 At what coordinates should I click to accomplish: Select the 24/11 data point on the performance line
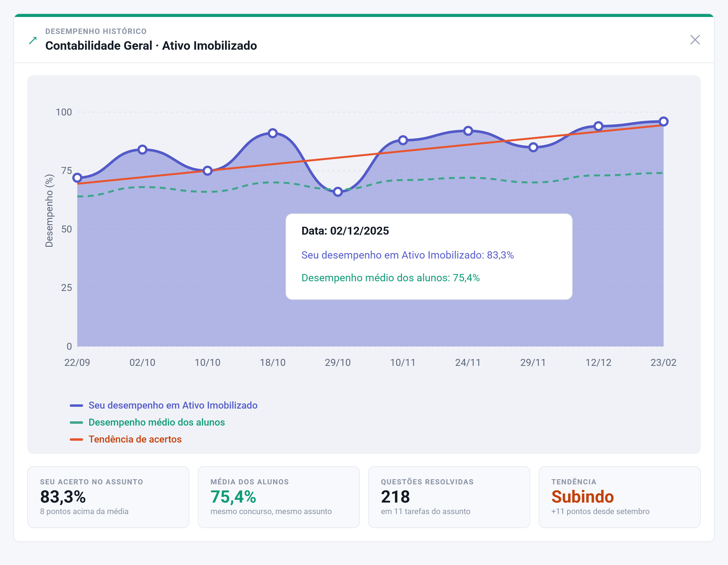click(x=468, y=131)
